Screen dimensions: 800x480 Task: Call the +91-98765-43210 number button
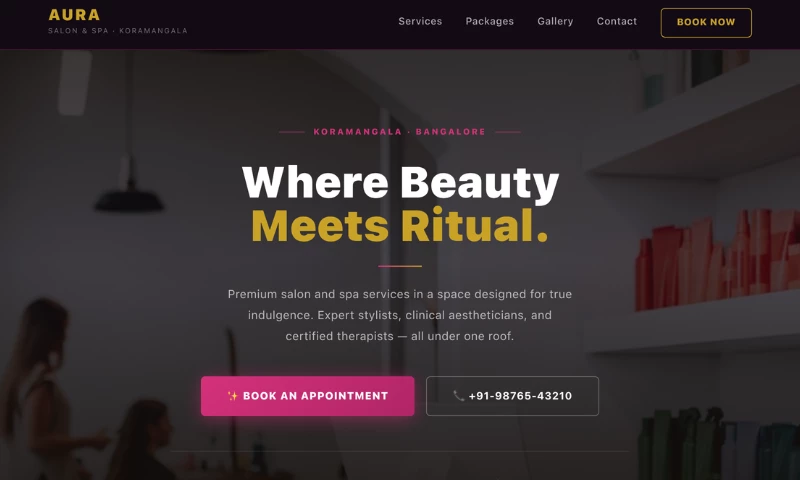[512, 396]
